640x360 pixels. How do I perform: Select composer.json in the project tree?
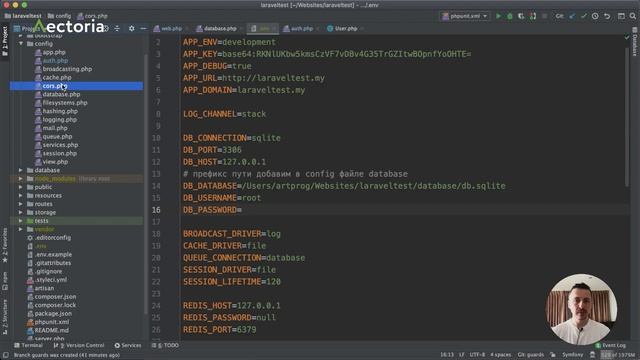(55, 297)
